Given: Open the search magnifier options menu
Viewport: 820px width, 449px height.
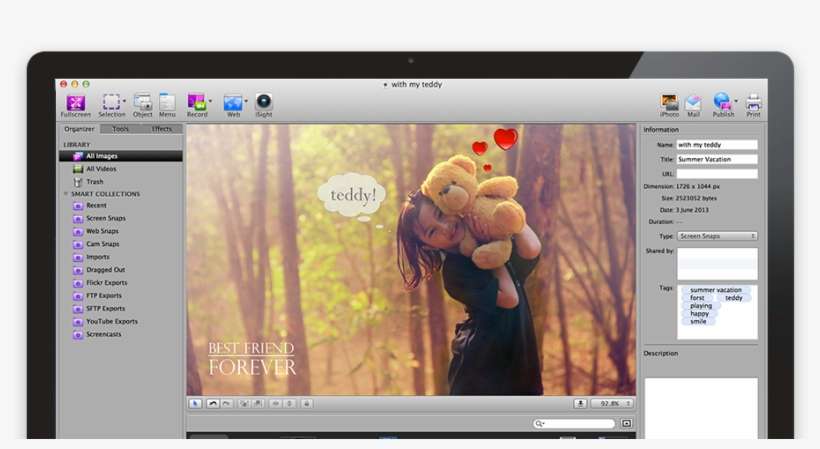Looking at the screenshot, I should click(x=539, y=423).
